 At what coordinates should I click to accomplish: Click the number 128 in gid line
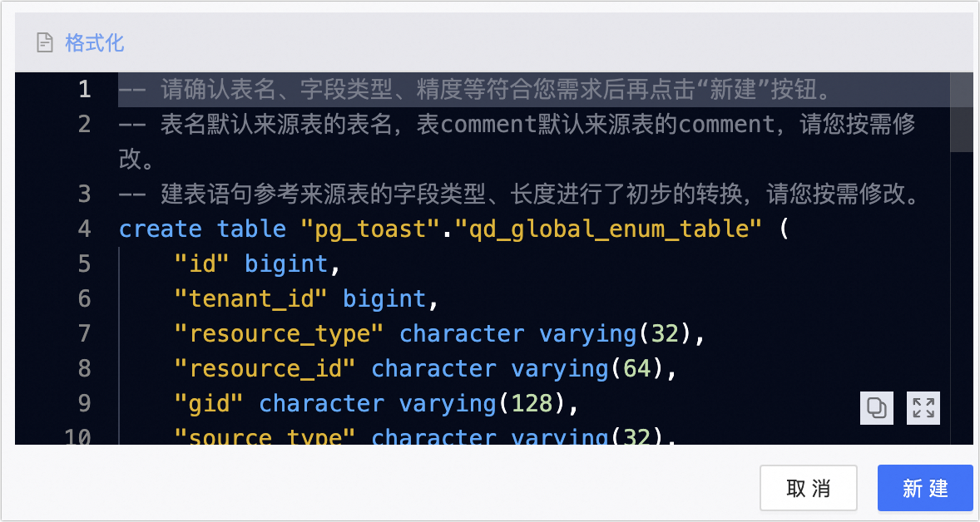(532, 403)
